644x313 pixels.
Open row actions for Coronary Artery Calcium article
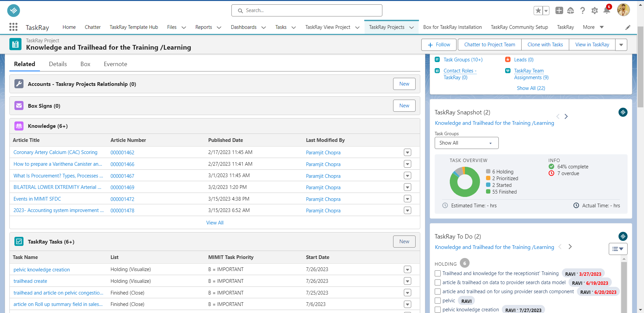click(x=407, y=152)
